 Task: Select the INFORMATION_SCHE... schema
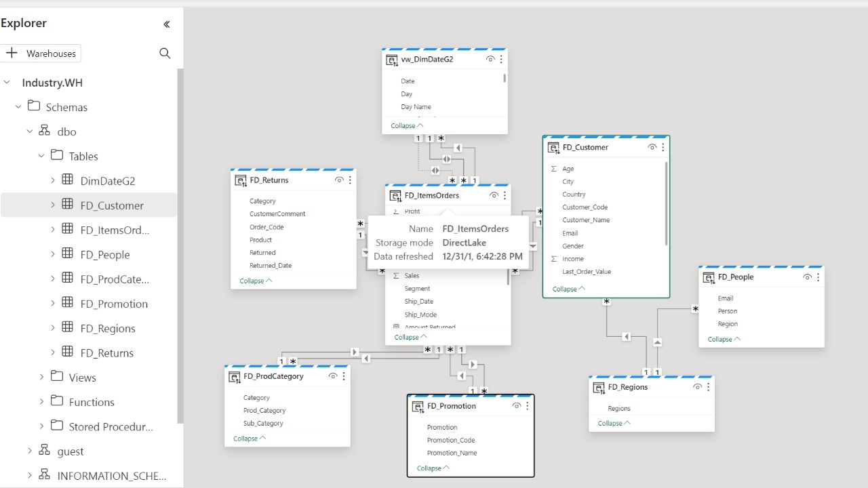(112, 476)
